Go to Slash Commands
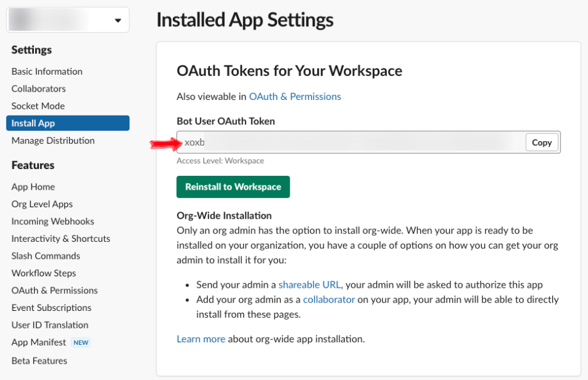 [46, 256]
